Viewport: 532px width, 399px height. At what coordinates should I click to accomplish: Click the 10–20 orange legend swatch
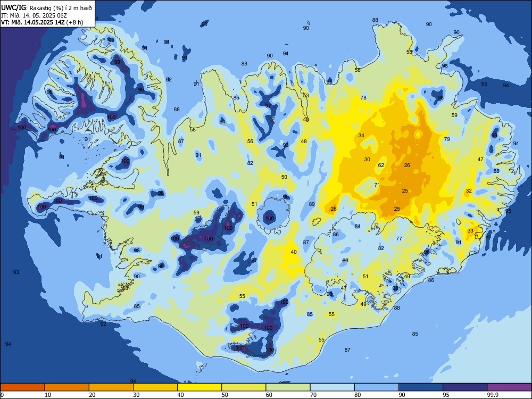click(x=67, y=387)
